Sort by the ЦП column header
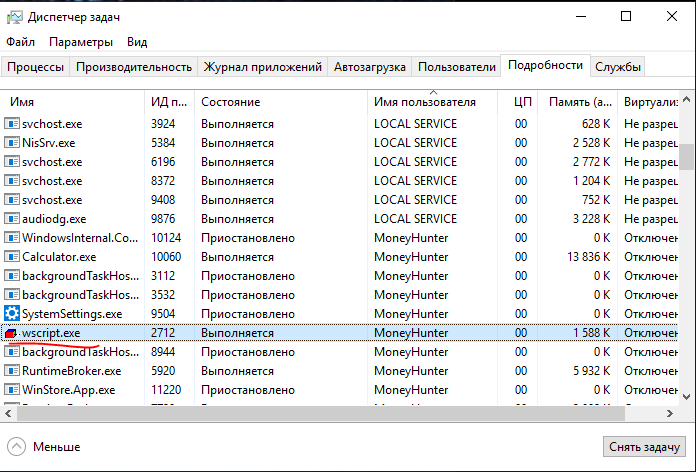 pos(518,102)
